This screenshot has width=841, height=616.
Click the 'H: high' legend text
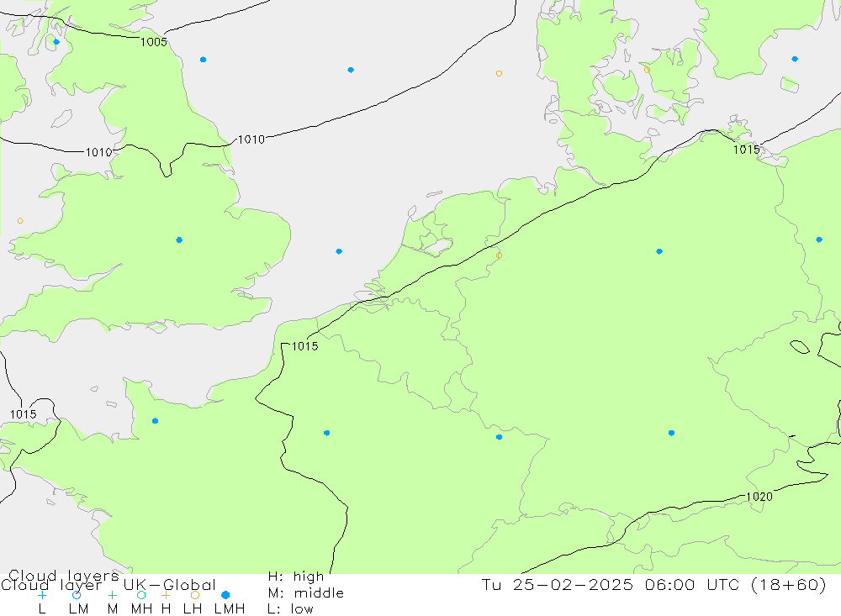click(x=295, y=577)
